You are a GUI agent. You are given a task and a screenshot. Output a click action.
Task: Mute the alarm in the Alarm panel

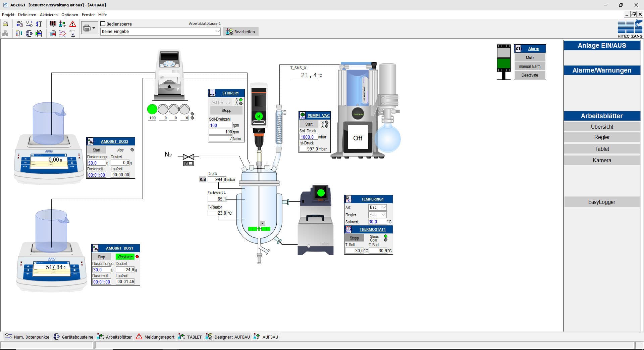pyautogui.click(x=529, y=57)
